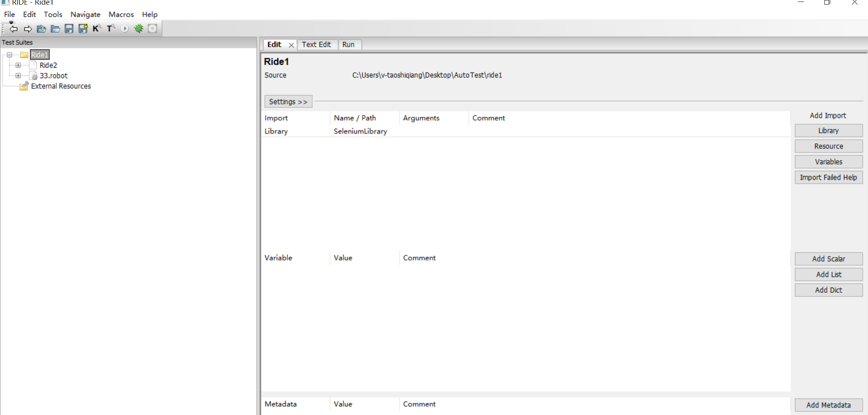Click the back navigation arrow
Image resolution: width=868 pixels, height=415 pixels.
[x=13, y=29]
